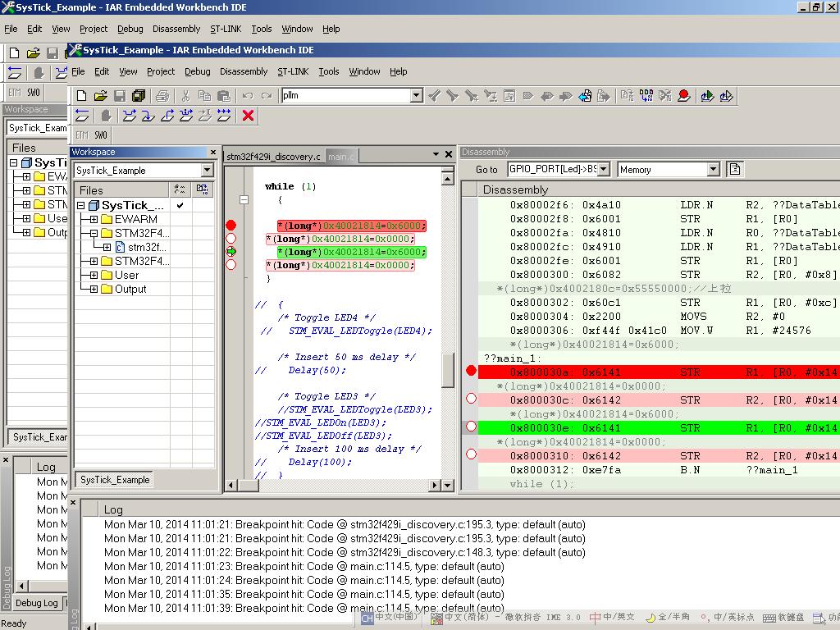
Task: Collapse the while loop code fold marker
Action: click(x=244, y=200)
